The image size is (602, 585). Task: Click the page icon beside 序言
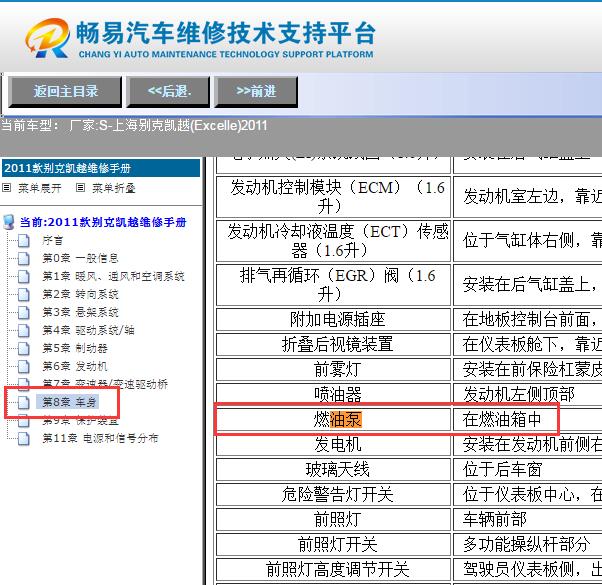point(24,241)
